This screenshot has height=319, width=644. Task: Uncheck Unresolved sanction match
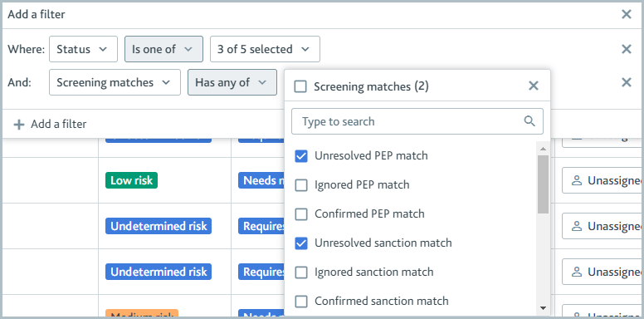tap(301, 243)
